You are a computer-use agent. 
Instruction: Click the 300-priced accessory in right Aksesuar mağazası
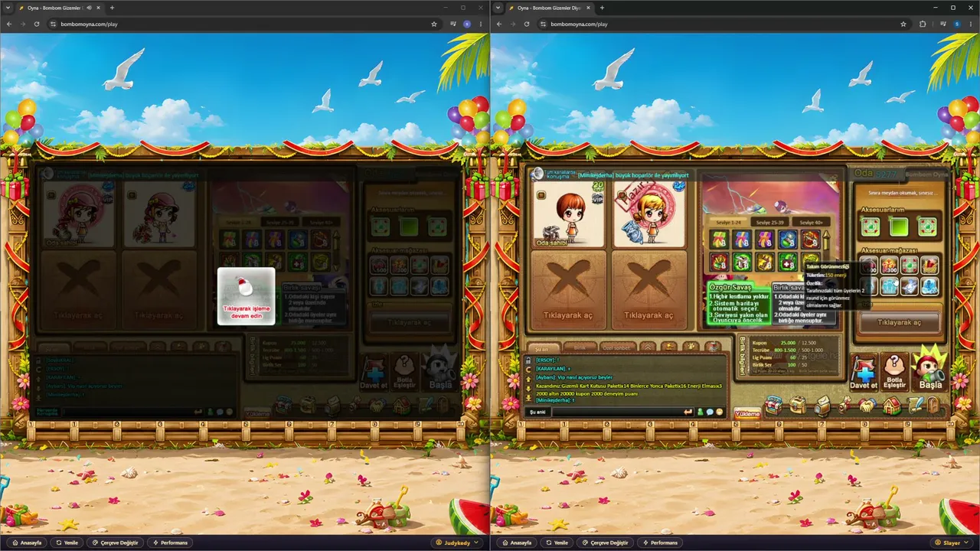[889, 266]
